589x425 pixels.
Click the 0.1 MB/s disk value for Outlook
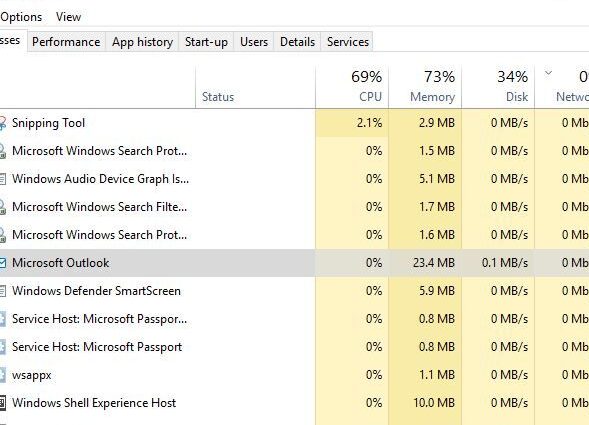[505, 263]
